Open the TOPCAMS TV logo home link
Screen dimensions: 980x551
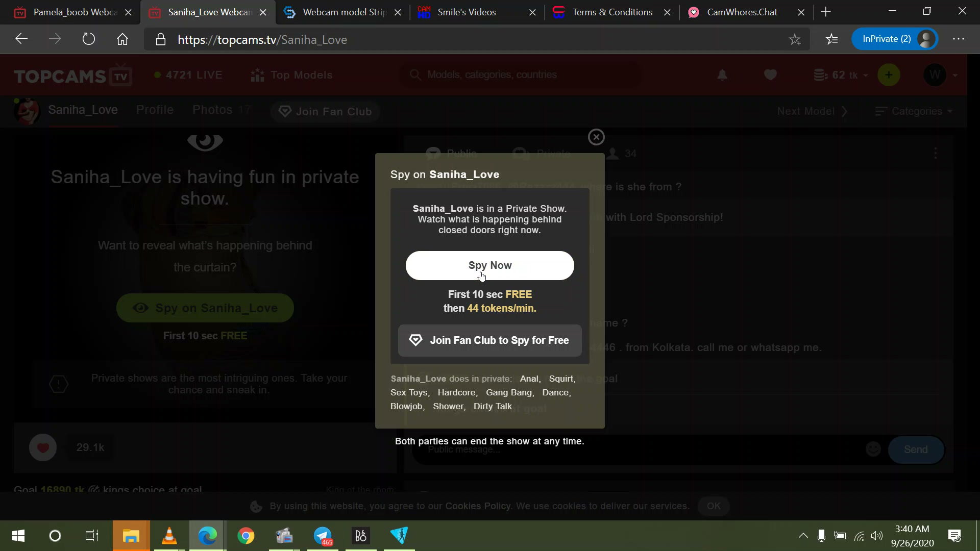73,76
